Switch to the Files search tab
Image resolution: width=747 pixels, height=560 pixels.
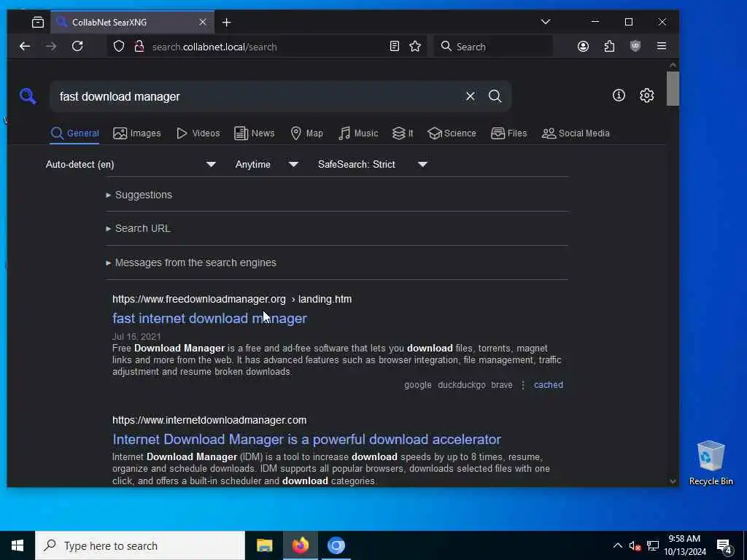(508, 133)
